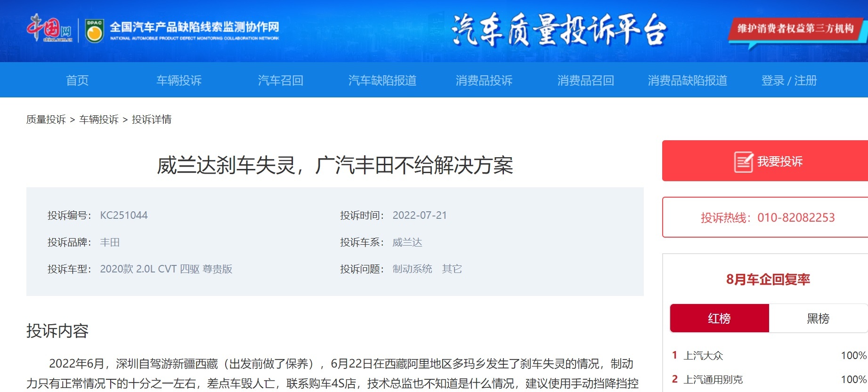
Task: Open the 汽车缺陷报道 nav item
Action: click(382, 80)
